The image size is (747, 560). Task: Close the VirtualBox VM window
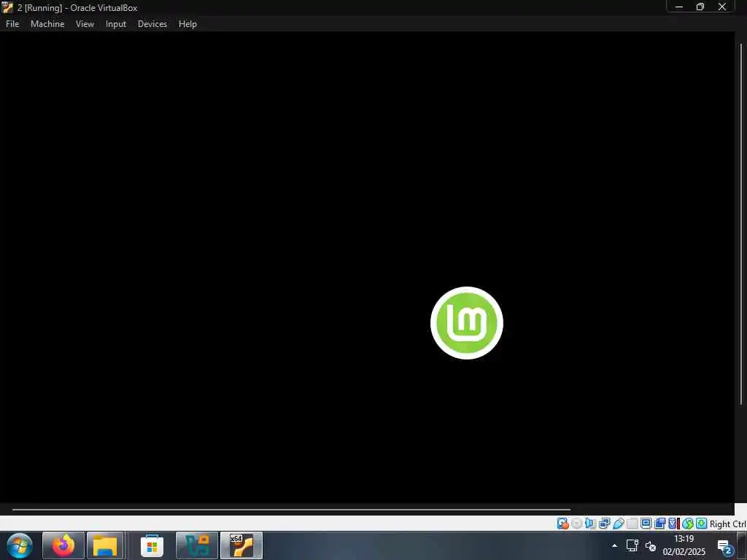(x=722, y=7)
